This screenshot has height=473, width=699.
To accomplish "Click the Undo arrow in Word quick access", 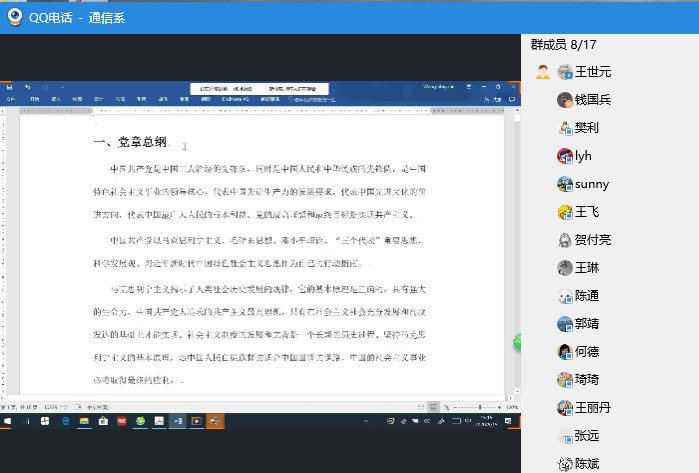I will [29, 88].
